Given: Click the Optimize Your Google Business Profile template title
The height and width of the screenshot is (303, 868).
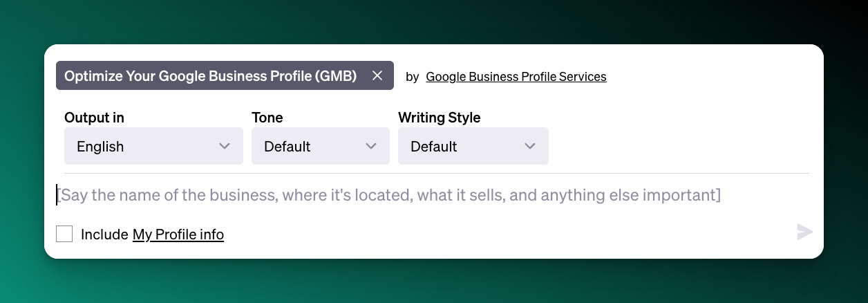Looking at the screenshot, I should [211, 76].
